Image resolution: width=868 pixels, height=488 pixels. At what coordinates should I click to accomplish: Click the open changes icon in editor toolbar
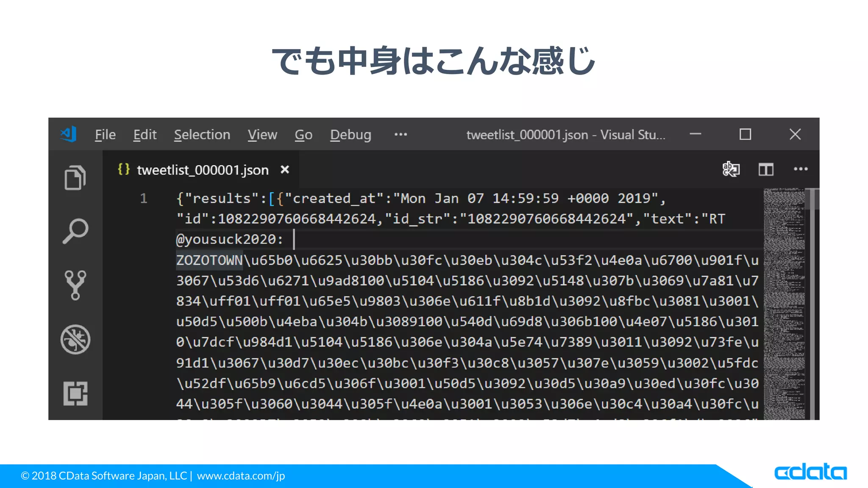point(731,169)
